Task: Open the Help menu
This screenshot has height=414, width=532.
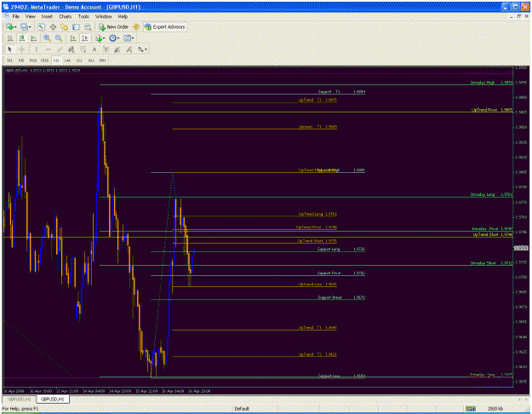Action: (123, 16)
